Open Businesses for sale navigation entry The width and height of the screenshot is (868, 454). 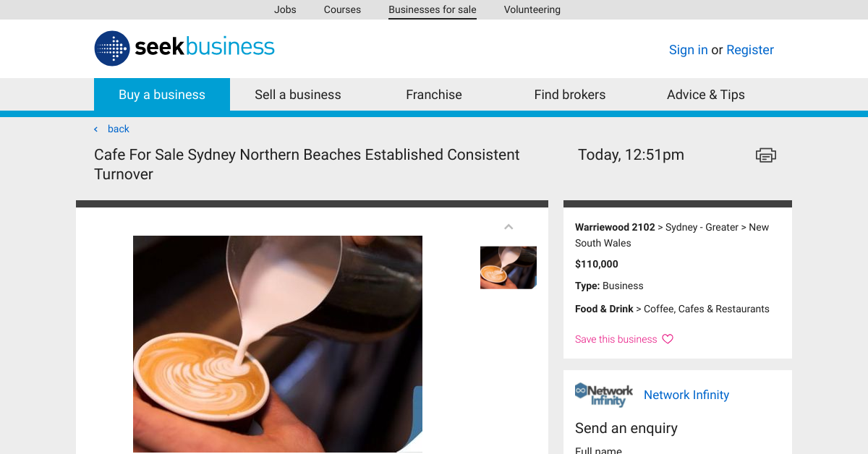(x=432, y=9)
